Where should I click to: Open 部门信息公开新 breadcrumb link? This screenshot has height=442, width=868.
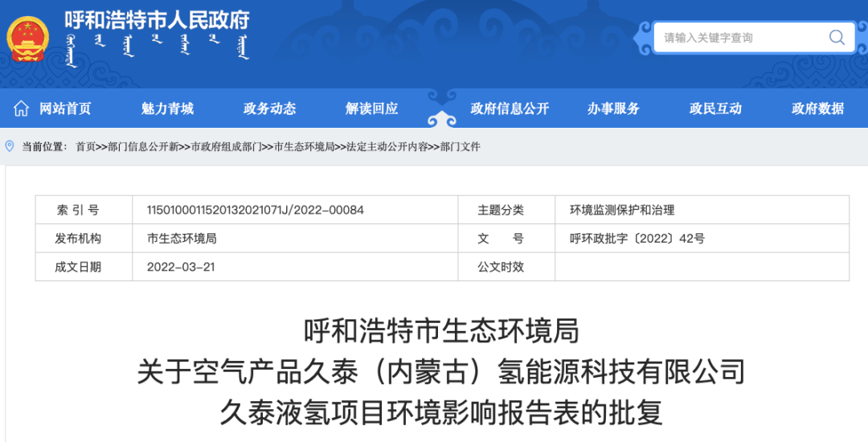[x=143, y=146]
